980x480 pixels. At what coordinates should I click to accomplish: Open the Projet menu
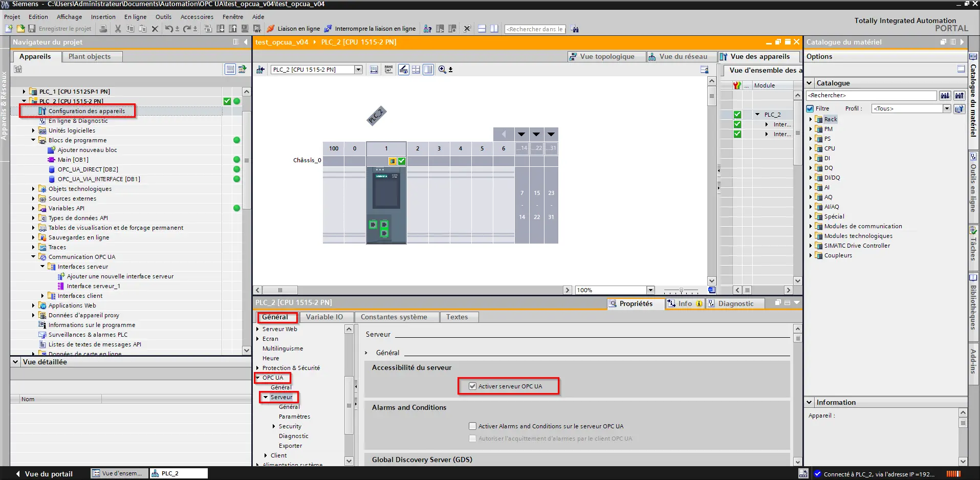coord(12,17)
